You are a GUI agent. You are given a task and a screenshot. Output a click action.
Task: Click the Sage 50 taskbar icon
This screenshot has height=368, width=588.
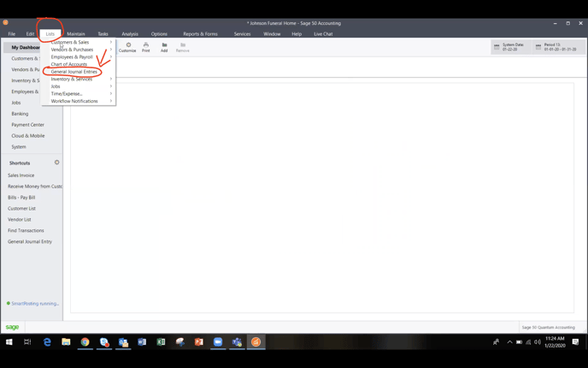click(x=256, y=341)
